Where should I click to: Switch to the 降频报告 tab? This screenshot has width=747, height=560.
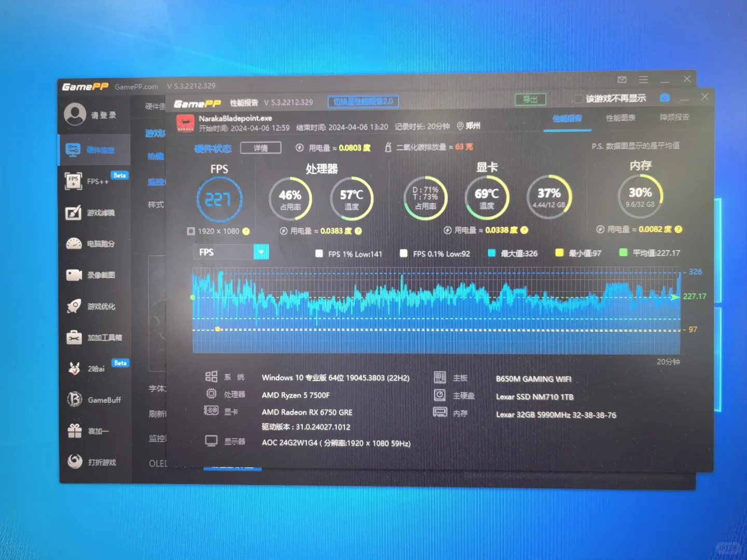[674, 117]
